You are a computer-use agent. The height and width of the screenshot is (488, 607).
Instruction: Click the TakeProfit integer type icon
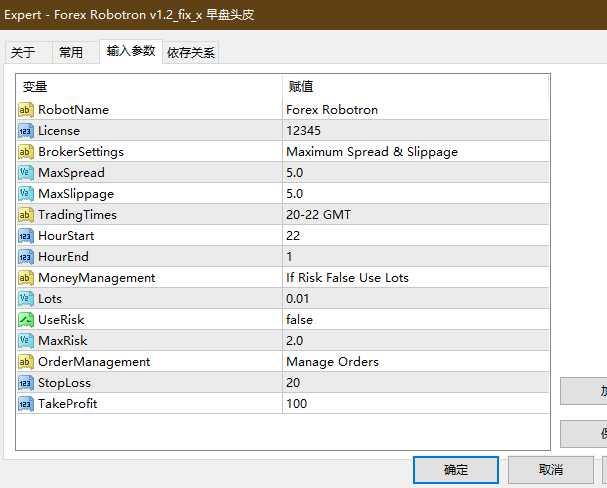click(x=26, y=404)
